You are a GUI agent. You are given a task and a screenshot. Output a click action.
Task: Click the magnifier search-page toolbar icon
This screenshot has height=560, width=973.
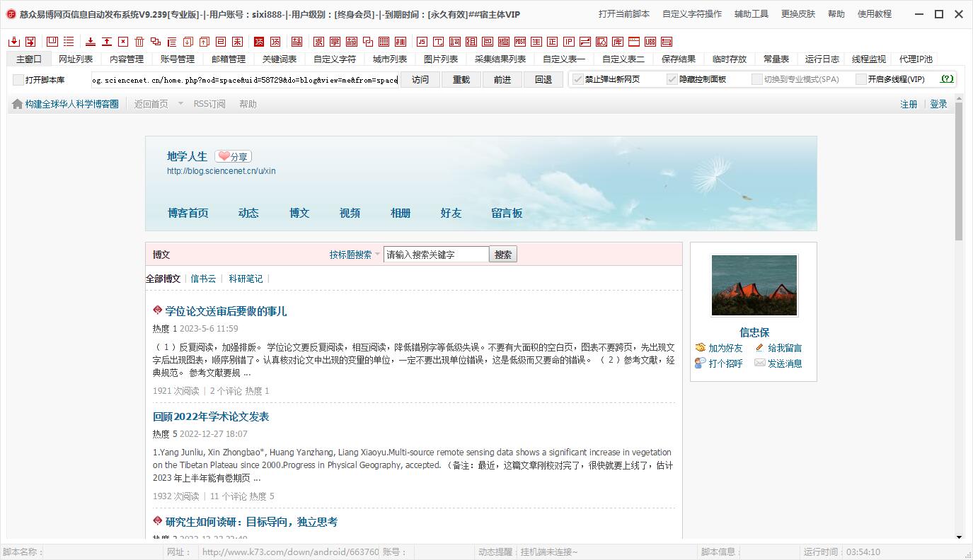(x=601, y=42)
